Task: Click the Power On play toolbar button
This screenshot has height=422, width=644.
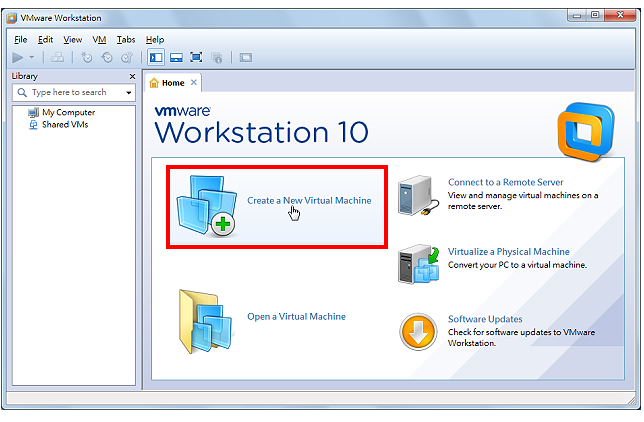Action: [18, 58]
